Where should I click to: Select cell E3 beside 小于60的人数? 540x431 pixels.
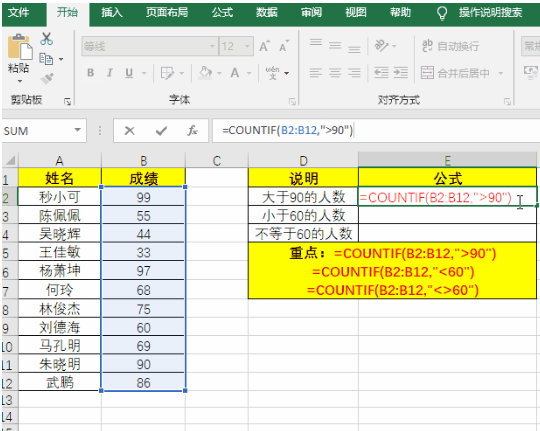[447, 215]
